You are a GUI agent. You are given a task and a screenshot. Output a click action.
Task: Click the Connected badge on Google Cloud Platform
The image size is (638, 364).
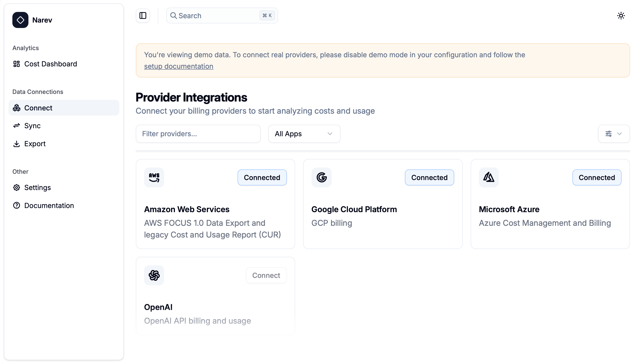(x=429, y=177)
